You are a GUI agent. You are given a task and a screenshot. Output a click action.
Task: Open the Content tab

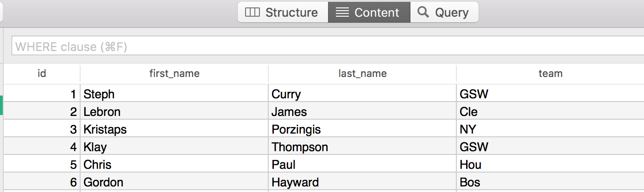369,13
